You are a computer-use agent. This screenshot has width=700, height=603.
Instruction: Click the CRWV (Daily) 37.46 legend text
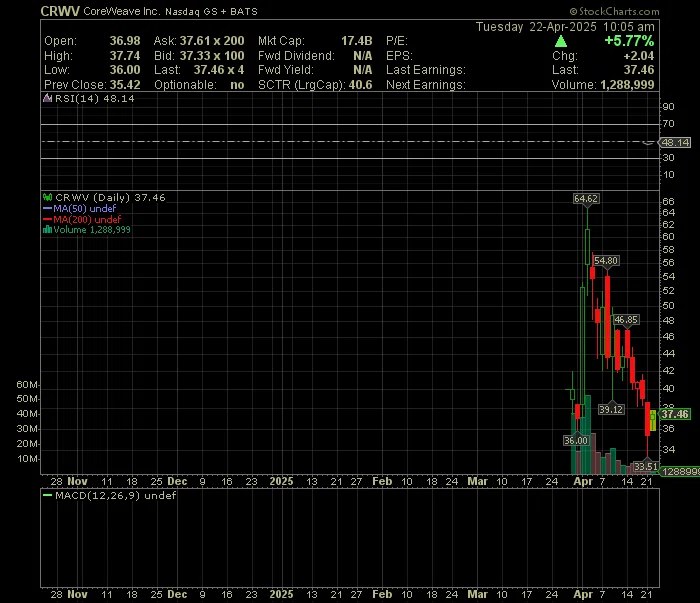click(110, 197)
